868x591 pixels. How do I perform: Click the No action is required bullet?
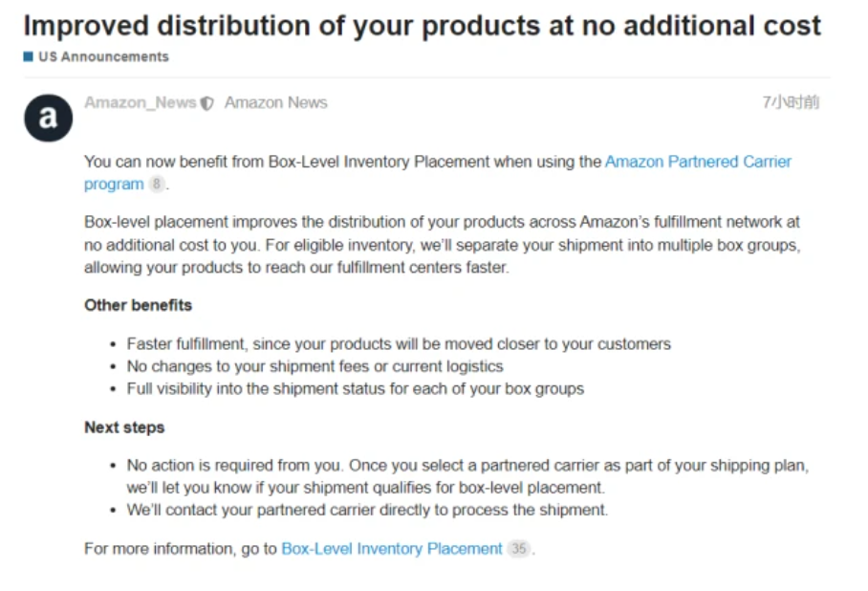467,476
